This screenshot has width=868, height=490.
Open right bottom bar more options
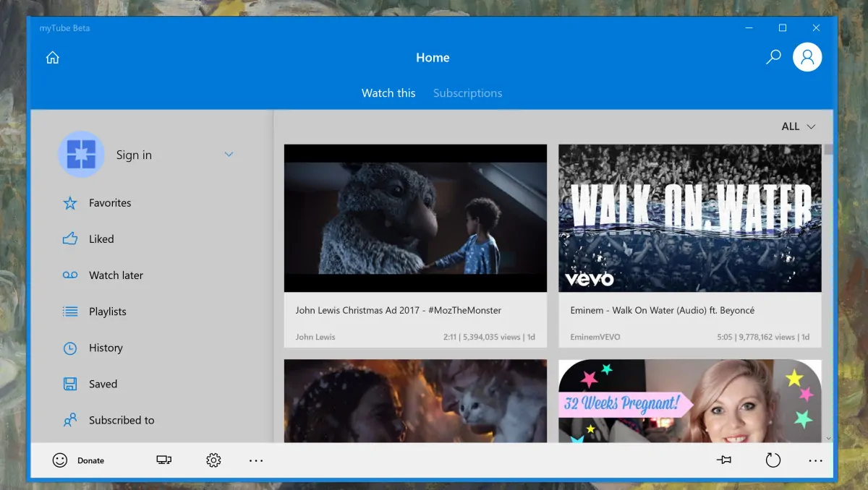point(816,460)
